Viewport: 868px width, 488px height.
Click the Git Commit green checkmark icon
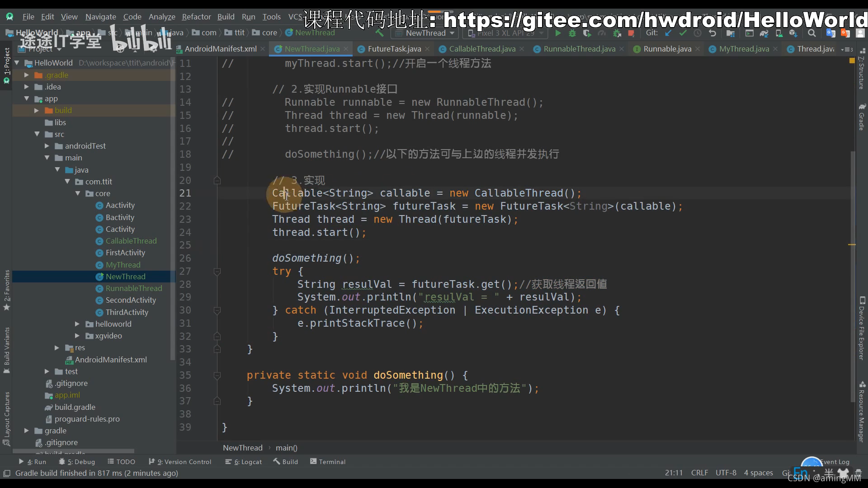(x=683, y=33)
